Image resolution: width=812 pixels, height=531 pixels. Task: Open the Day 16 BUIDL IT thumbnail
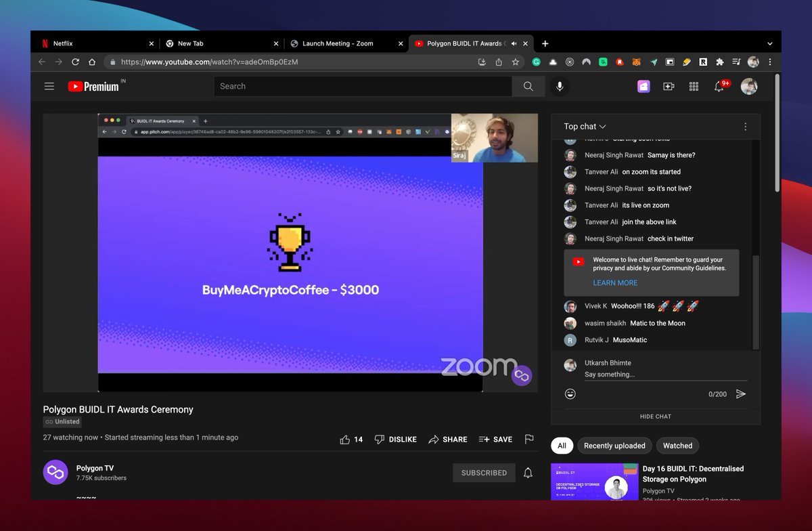pos(594,482)
